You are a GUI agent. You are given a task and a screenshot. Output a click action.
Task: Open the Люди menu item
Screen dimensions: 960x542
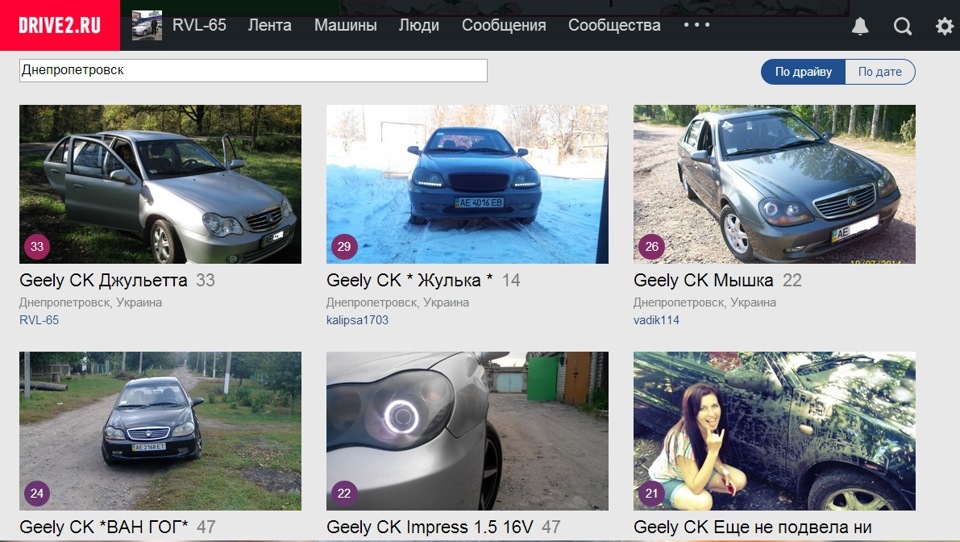[x=419, y=25]
